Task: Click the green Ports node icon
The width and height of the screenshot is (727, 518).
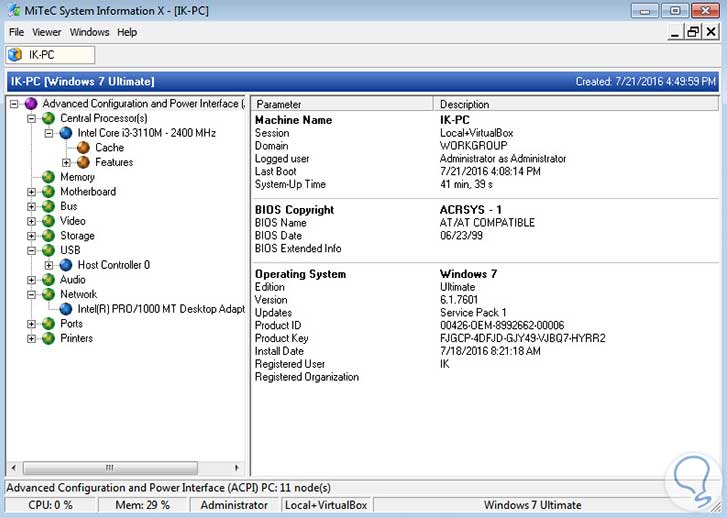Action: coord(48,324)
